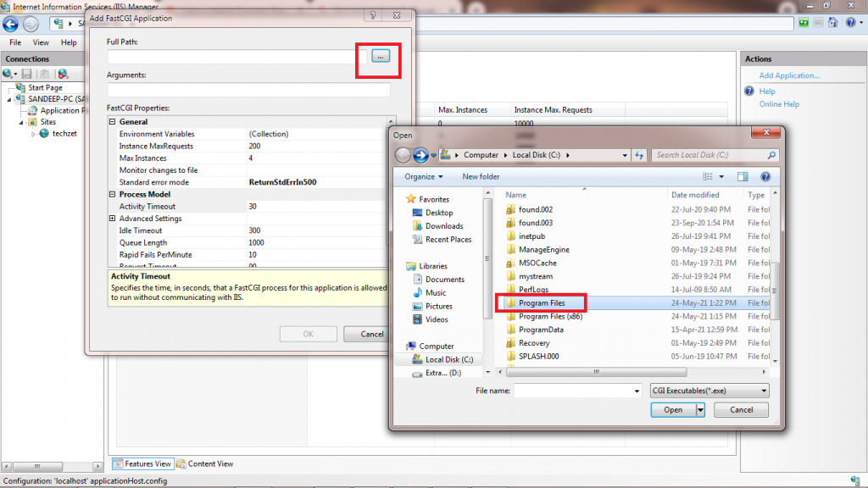
Task: Switch to the Content View tab
Action: pos(206,463)
